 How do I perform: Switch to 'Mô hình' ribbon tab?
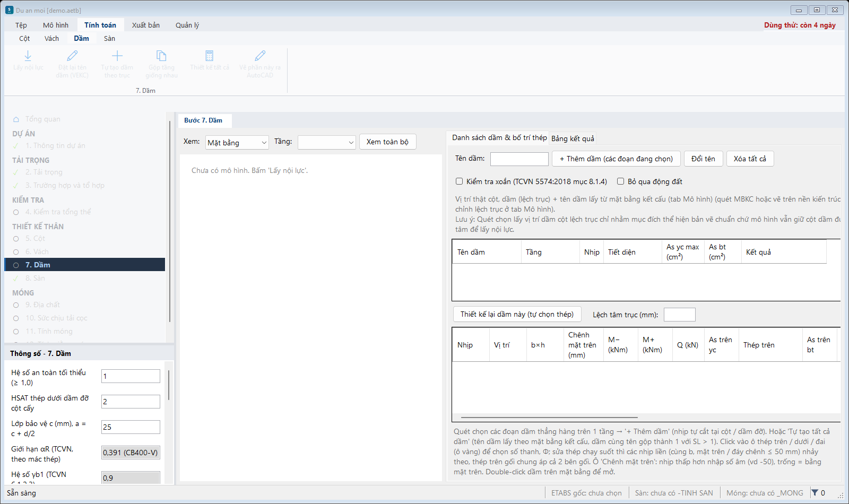pos(56,25)
